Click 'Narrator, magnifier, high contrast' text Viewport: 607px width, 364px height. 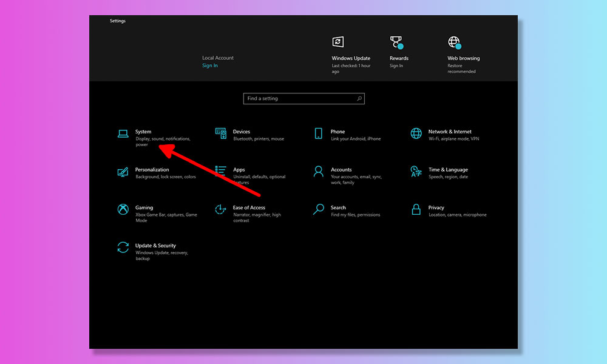pyautogui.click(x=257, y=217)
